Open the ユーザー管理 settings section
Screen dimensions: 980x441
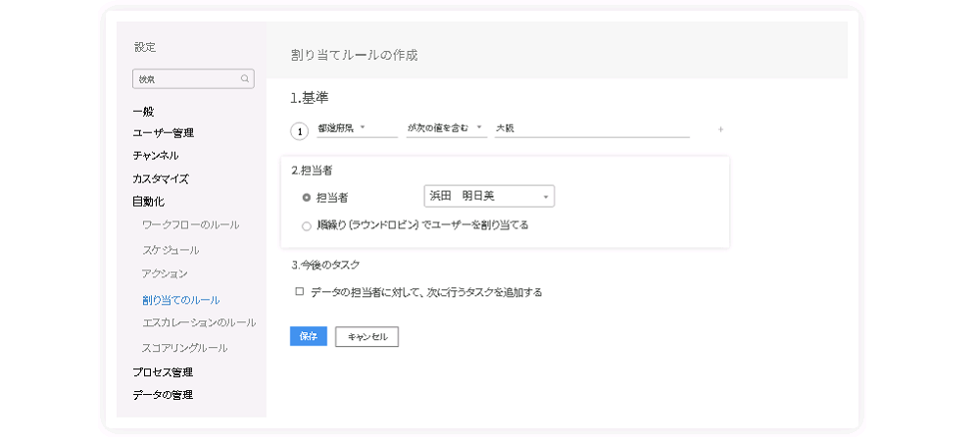(x=163, y=133)
